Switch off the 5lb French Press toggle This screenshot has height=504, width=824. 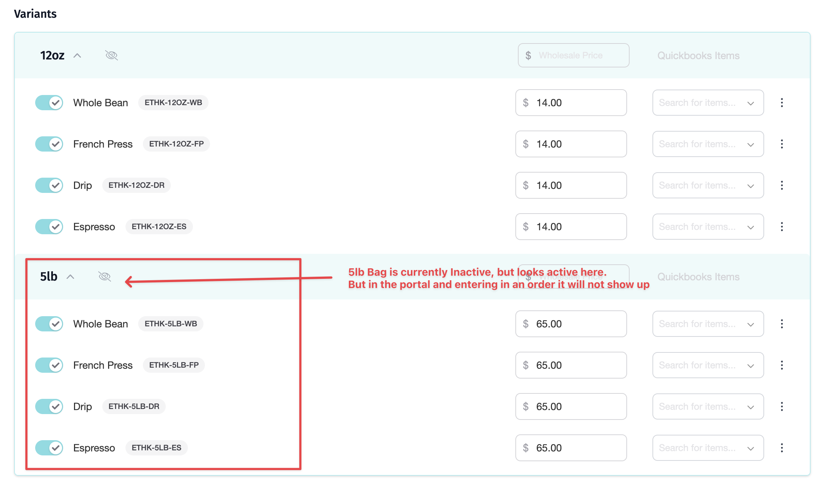(49, 365)
